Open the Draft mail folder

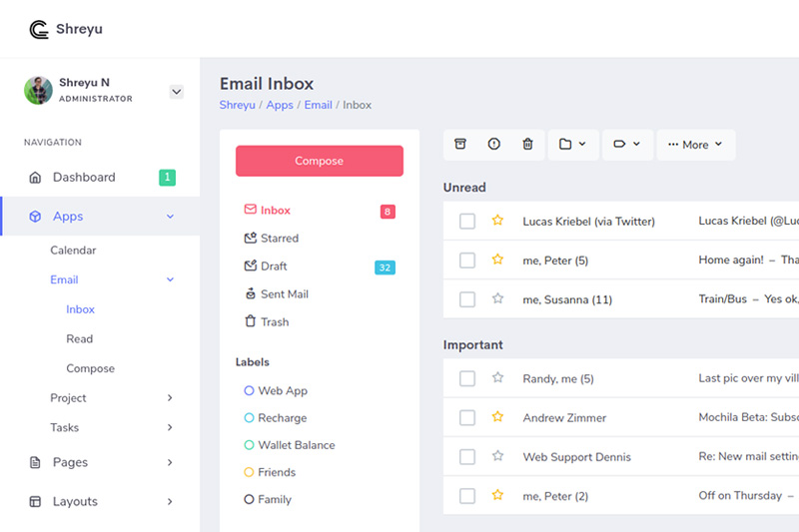[x=273, y=266]
